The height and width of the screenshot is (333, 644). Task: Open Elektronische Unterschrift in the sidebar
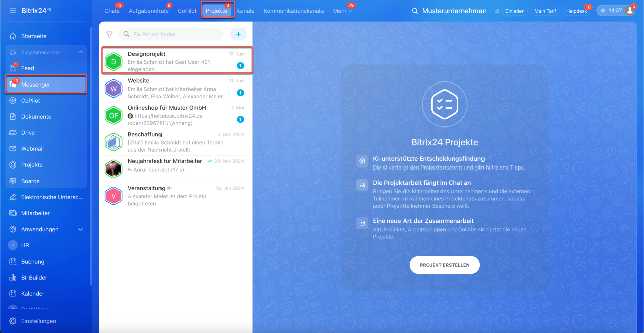pos(46,197)
